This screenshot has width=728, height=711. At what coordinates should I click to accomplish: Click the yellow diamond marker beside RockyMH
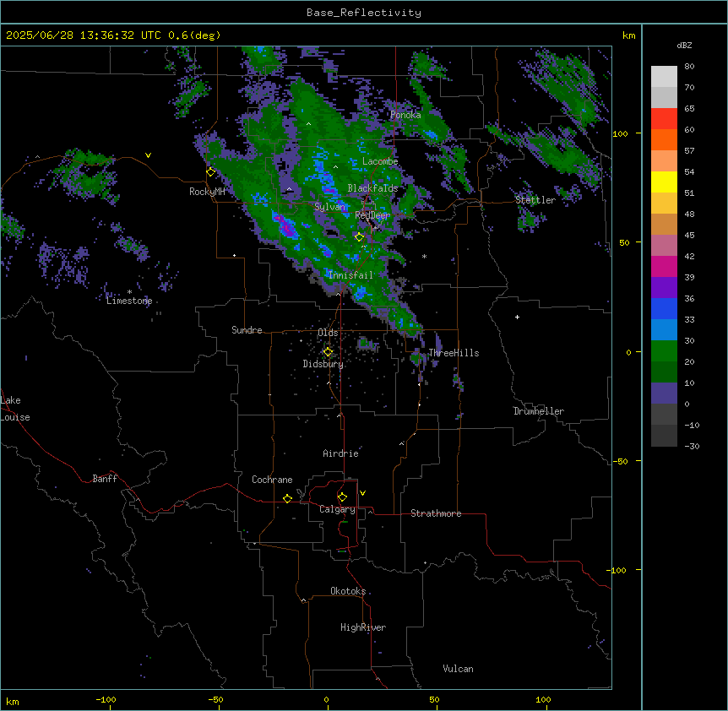coord(210,172)
